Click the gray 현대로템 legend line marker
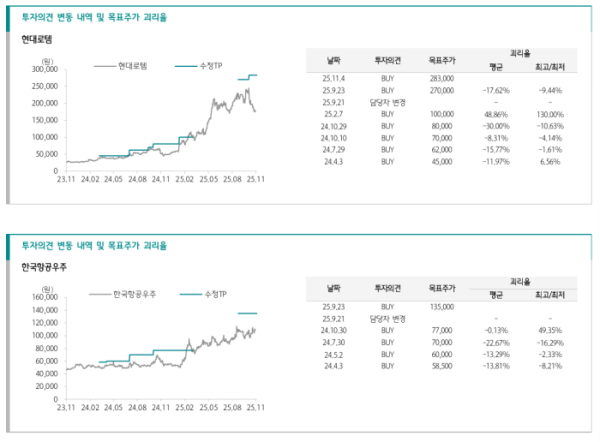Viewport: 600px width, 442px height. [104, 65]
